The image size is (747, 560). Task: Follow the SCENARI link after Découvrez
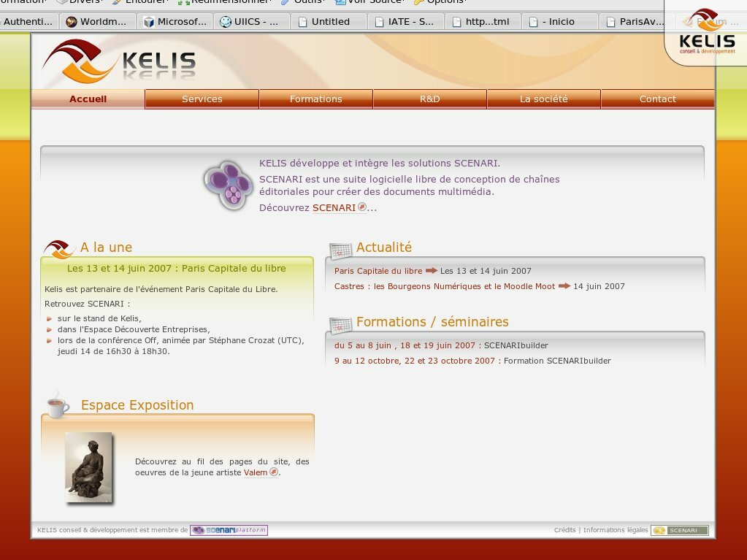(x=334, y=207)
